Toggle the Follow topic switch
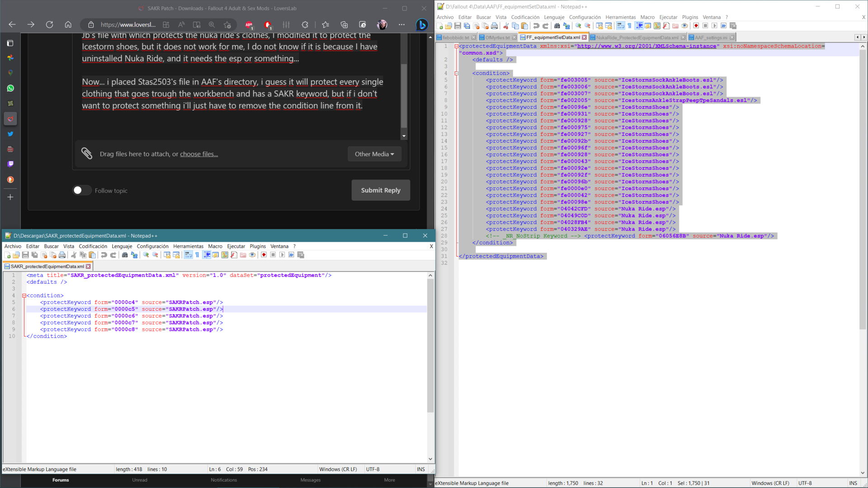Viewport: 868px width, 488px height. (x=82, y=190)
